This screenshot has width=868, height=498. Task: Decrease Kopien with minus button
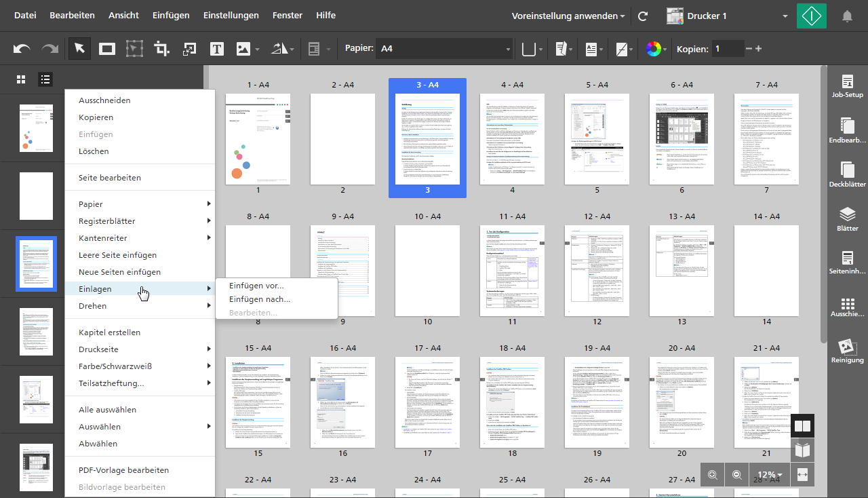(749, 49)
